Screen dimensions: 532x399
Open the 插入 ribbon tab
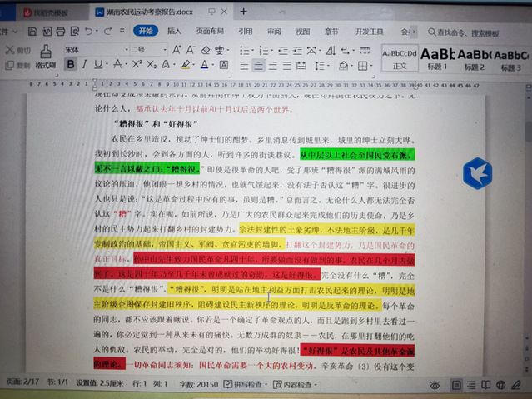coord(174,31)
